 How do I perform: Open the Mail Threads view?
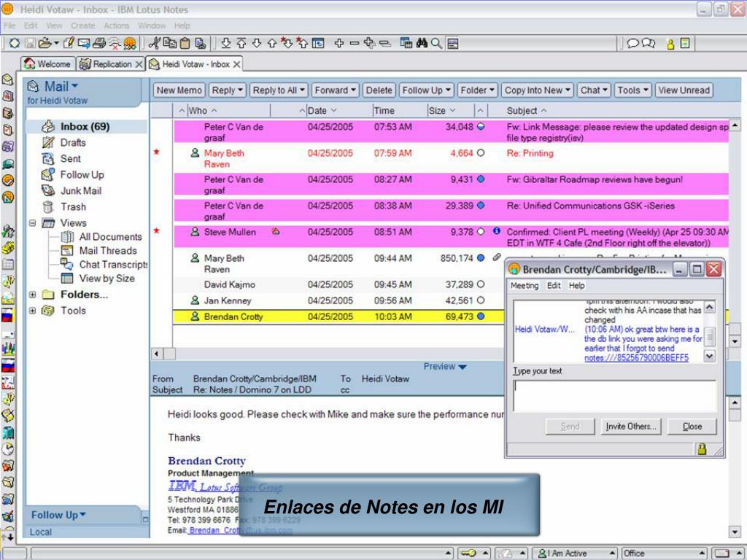point(108,251)
